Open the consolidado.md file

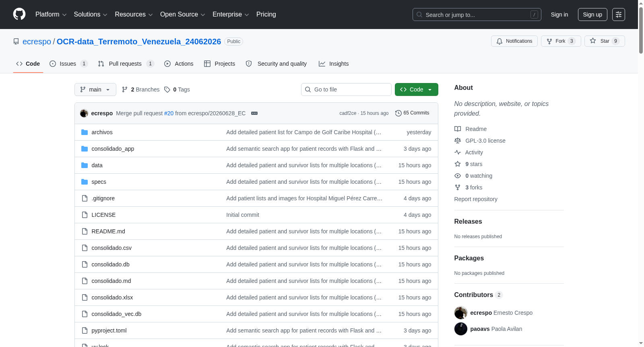(x=111, y=281)
